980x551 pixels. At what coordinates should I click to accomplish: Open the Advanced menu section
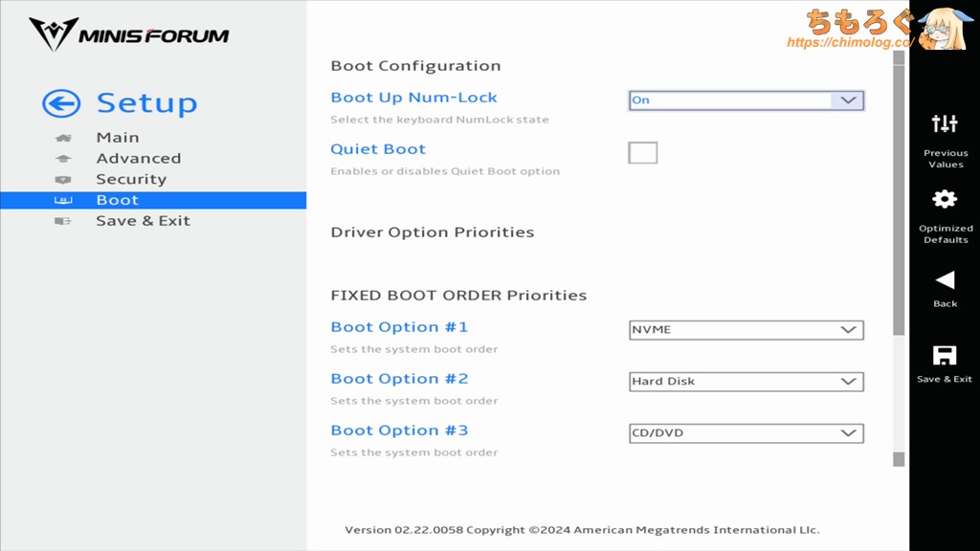(x=138, y=159)
